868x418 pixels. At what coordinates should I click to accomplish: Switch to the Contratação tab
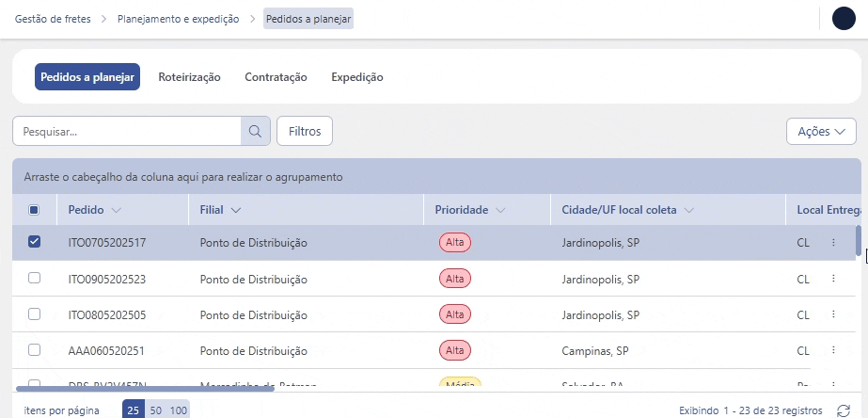pos(276,77)
